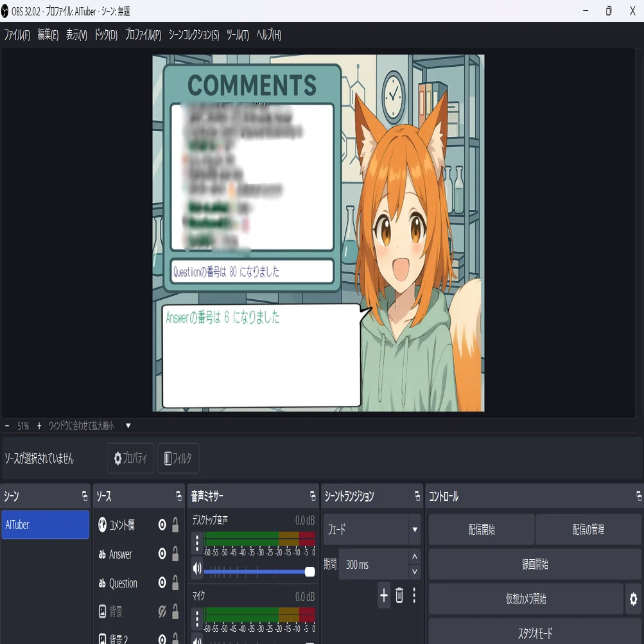Open the 編集(E) menu
Screen dimensions: 644x644
48,35
